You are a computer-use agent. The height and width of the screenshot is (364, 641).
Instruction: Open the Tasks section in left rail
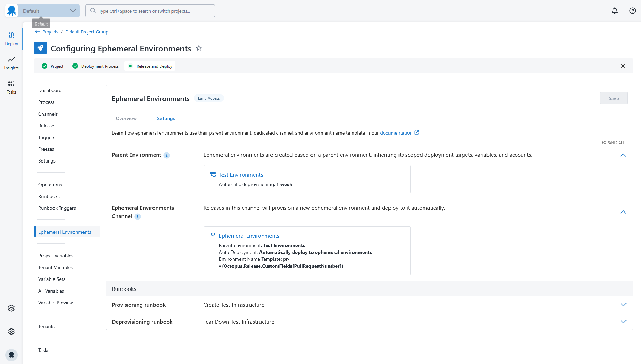(x=11, y=87)
